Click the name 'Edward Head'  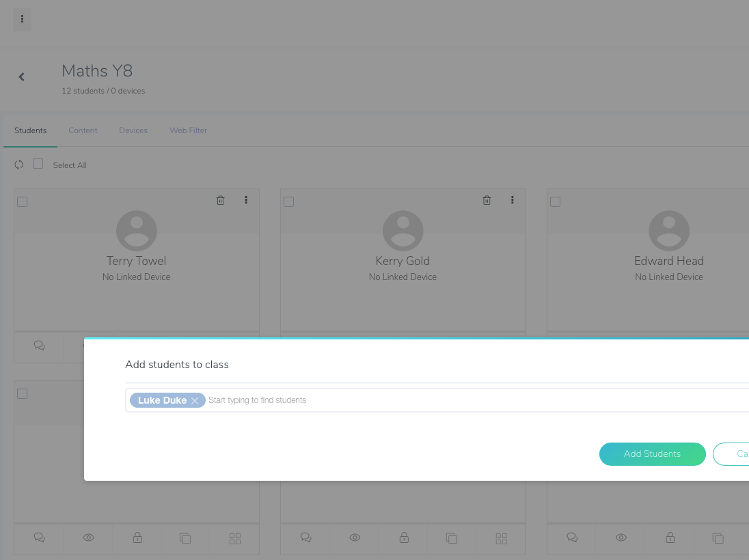click(669, 261)
